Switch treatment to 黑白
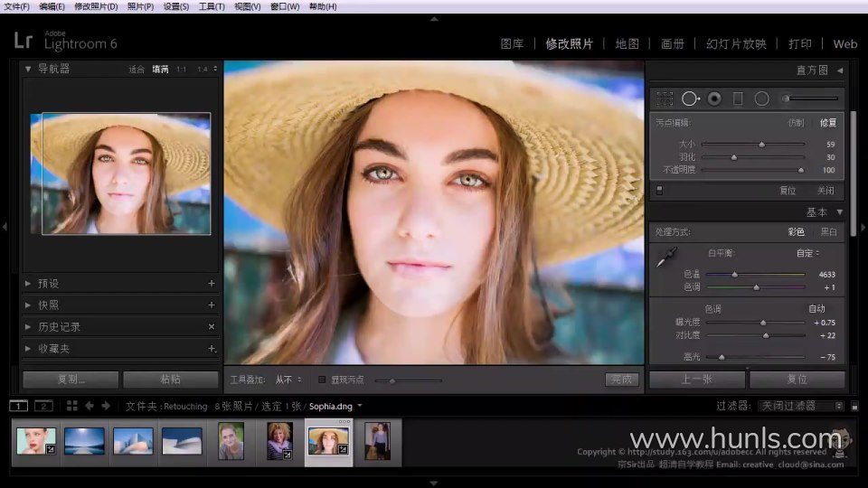The image size is (868, 488). coord(827,232)
